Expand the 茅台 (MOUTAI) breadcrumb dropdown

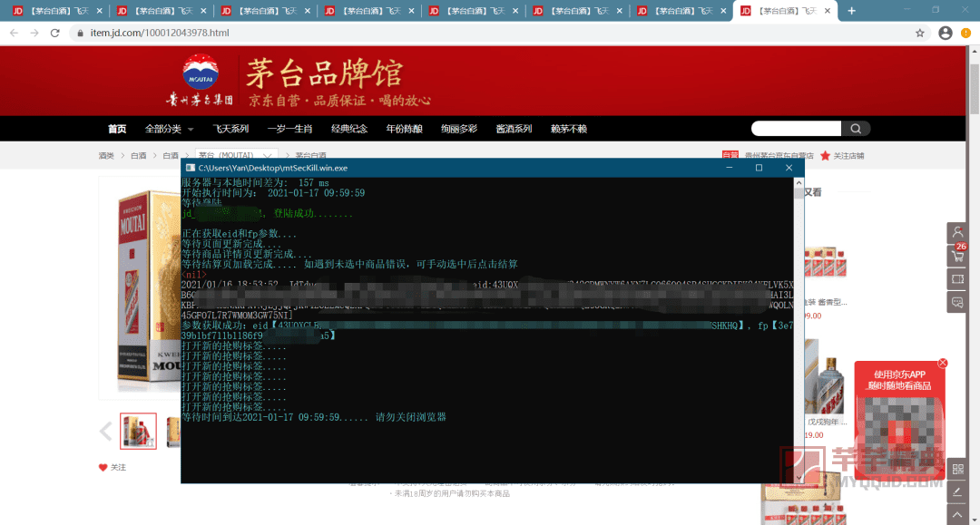[x=235, y=155]
